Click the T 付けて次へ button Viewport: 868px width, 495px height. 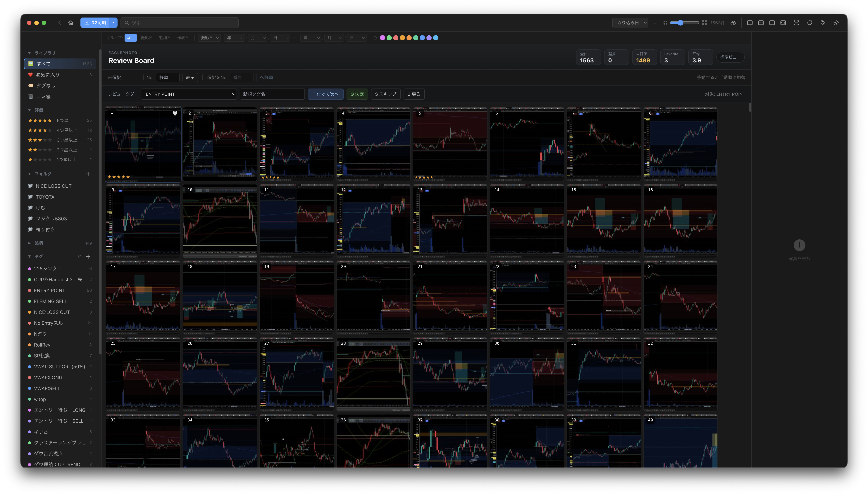[325, 94]
